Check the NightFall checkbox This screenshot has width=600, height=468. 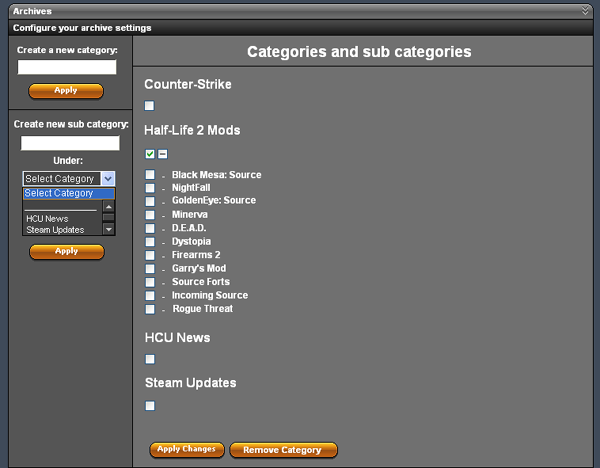tap(150, 188)
